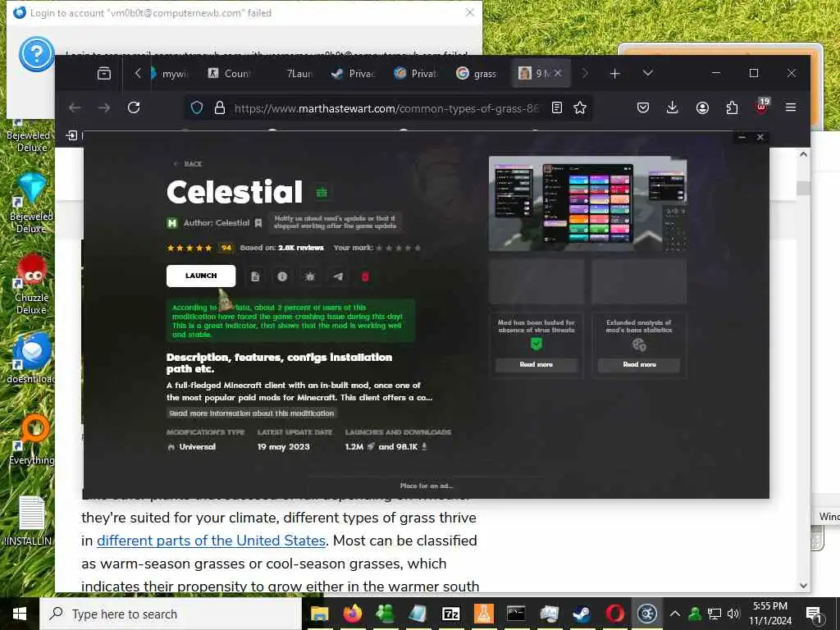Click the bookmark icon beside Author: Celestial
840x630 pixels.
point(258,223)
